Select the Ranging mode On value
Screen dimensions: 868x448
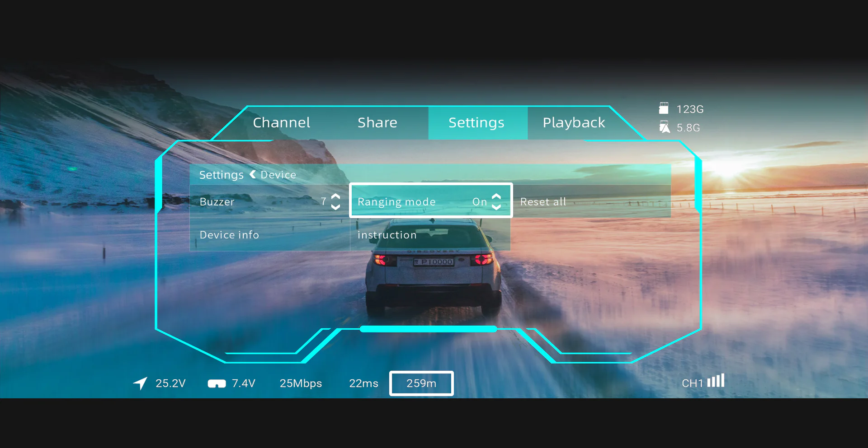tap(479, 202)
